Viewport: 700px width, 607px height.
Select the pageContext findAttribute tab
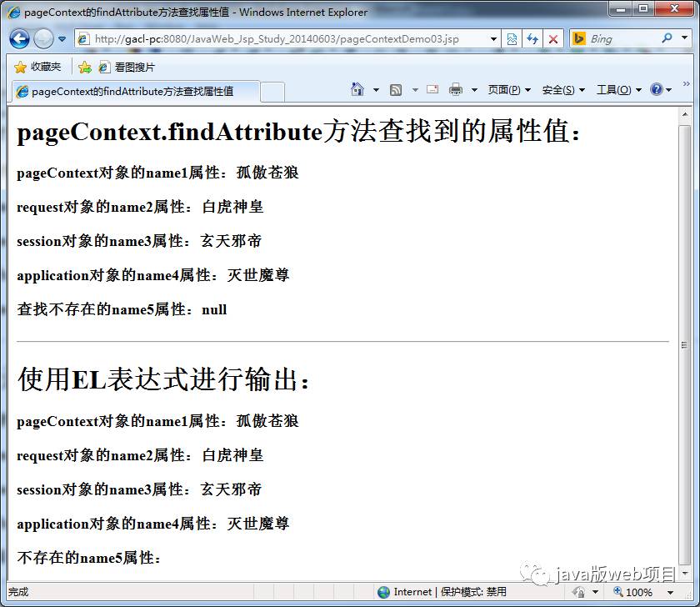[x=134, y=92]
